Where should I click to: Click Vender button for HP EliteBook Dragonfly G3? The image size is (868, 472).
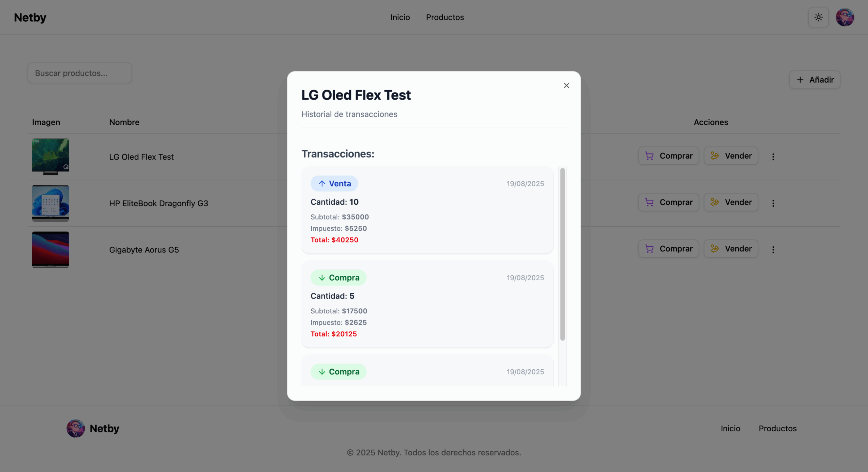click(731, 202)
